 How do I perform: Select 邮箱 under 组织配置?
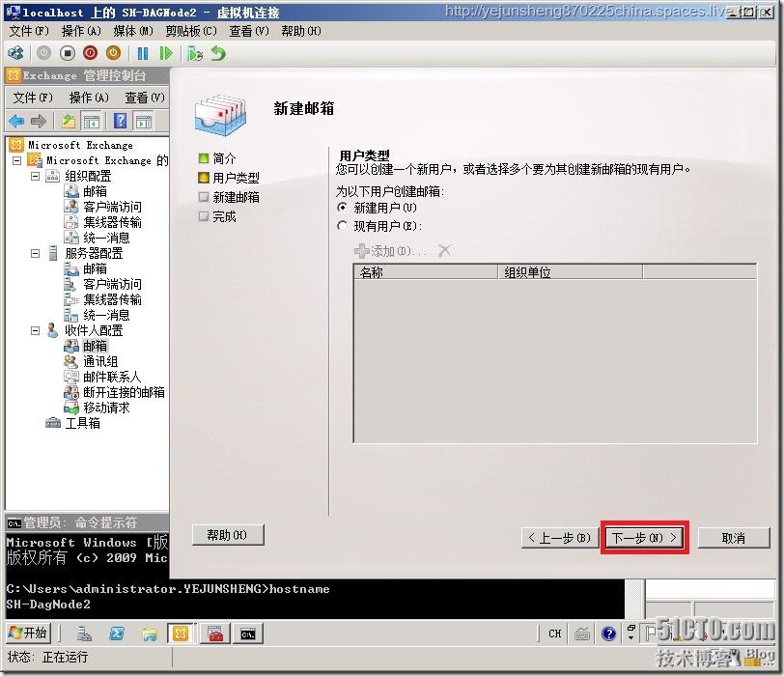[95, 191]
